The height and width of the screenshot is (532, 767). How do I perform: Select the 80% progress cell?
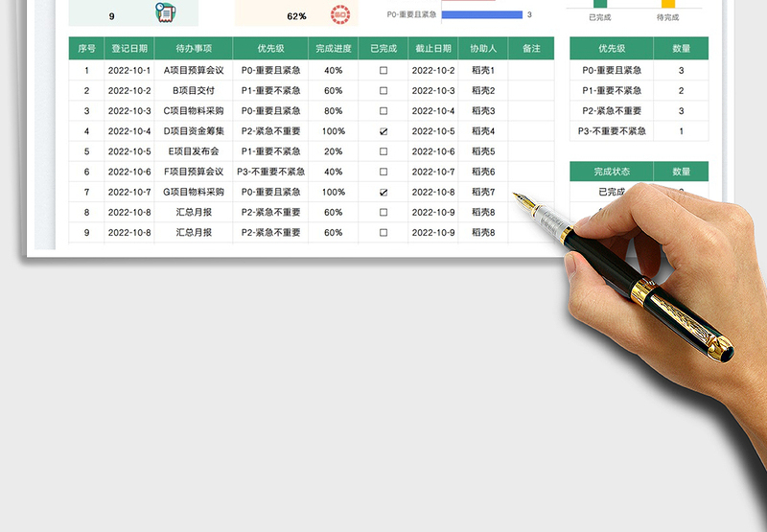333,111
